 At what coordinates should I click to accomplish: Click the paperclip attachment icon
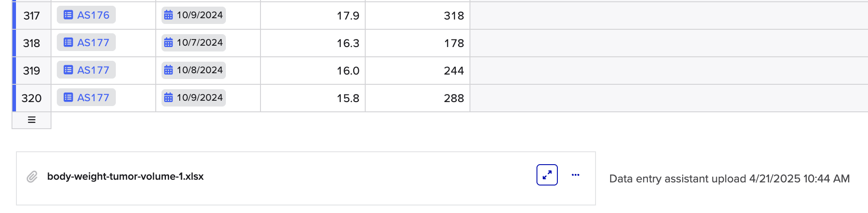pos(32,177)
